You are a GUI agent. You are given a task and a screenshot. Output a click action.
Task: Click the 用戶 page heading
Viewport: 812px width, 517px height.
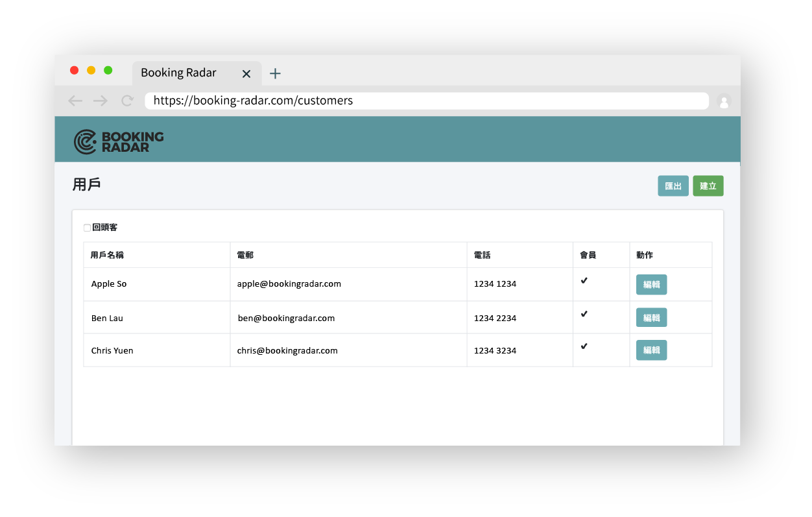coord(86,184)
